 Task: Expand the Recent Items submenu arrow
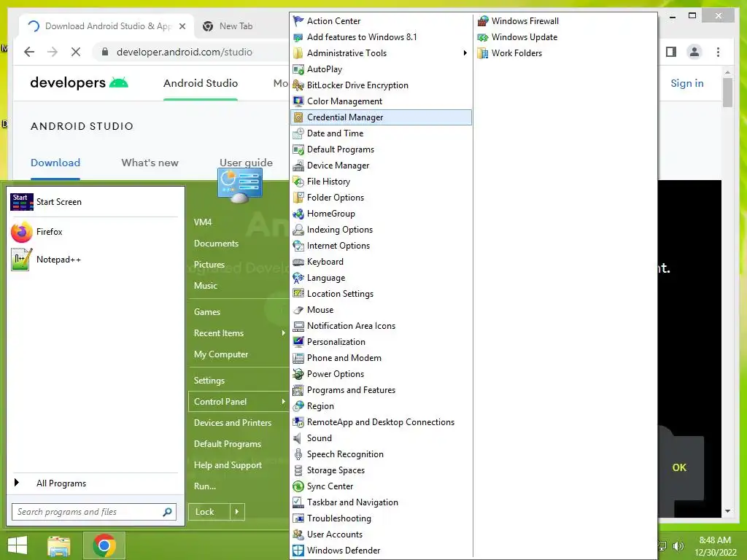pos(283,332)
